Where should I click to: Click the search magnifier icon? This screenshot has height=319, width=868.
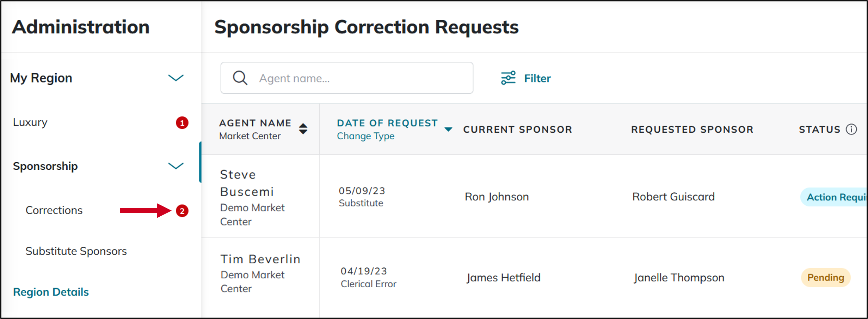240,78
